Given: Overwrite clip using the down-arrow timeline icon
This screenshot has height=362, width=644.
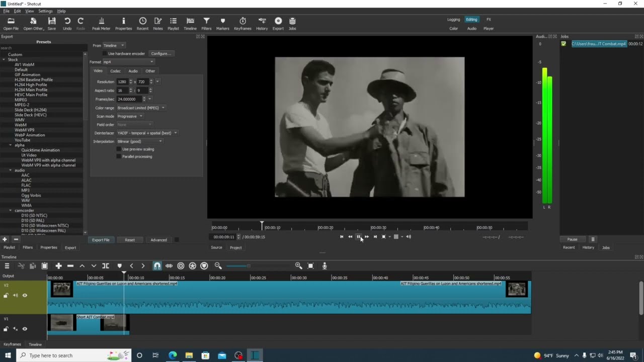Looking at the screenshot, I should tap(94, 265).
